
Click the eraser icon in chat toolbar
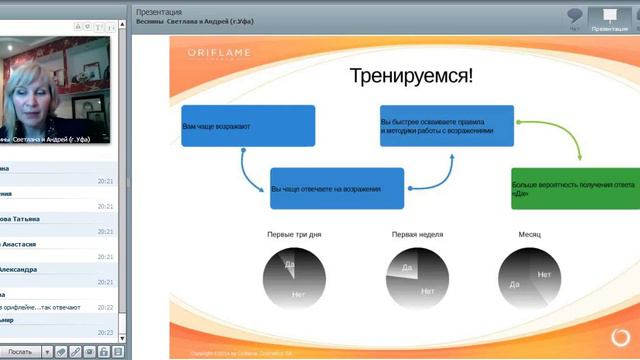click(x=61, y=351)
